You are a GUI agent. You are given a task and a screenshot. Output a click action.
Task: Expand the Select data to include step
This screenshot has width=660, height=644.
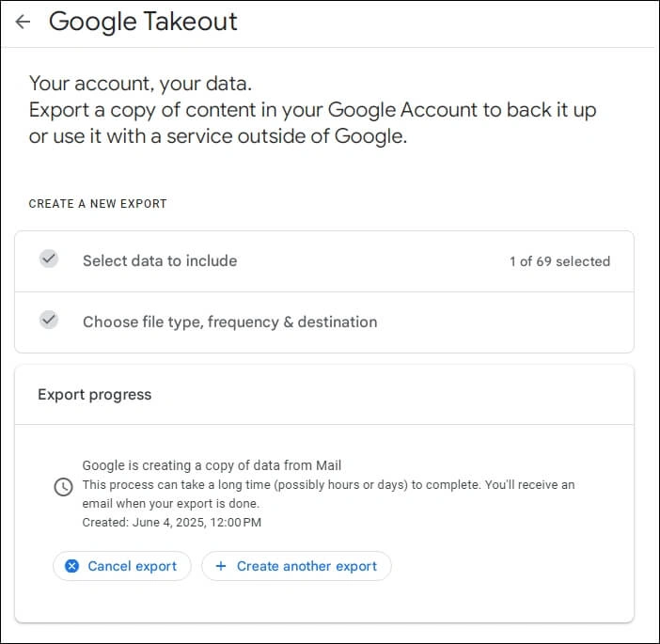[x=324, y=261]
